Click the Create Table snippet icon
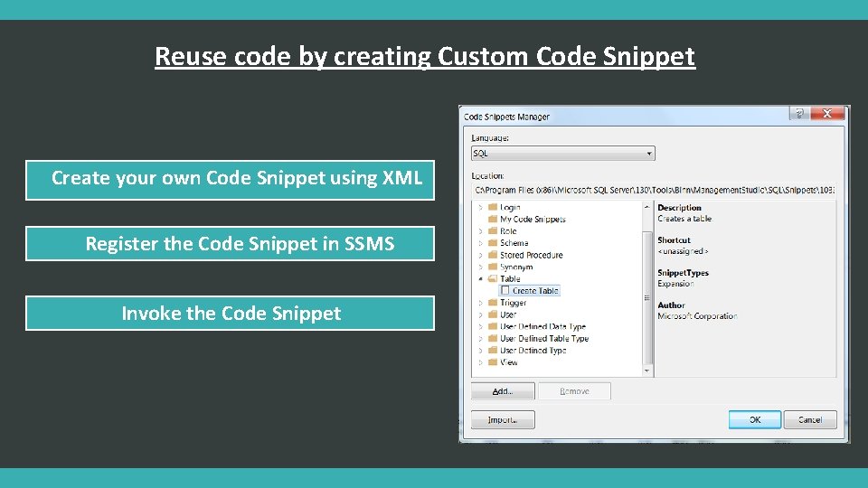 click(505, 290)
